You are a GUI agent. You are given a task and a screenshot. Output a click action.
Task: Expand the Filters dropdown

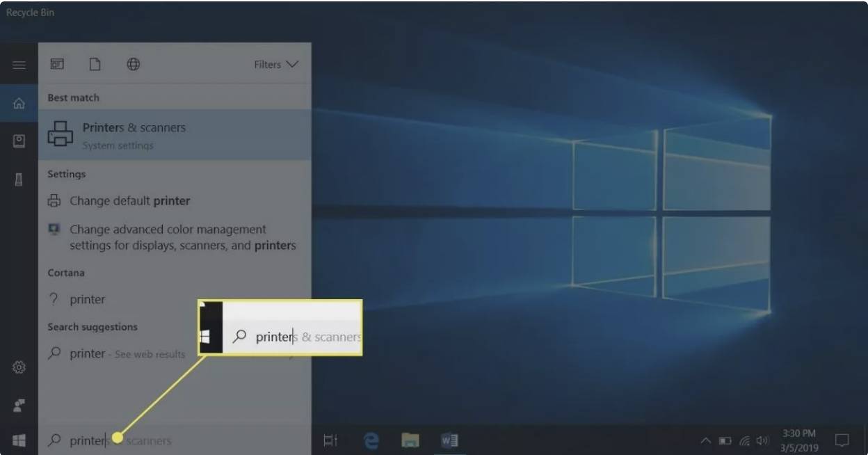point(275,65)
